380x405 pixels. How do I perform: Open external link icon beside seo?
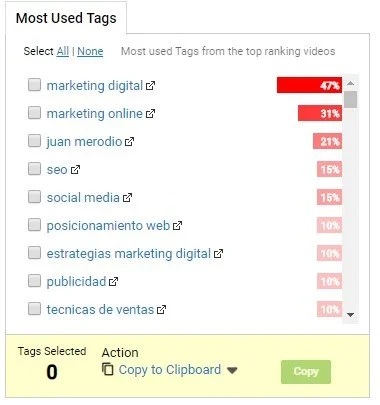[75, 170]
